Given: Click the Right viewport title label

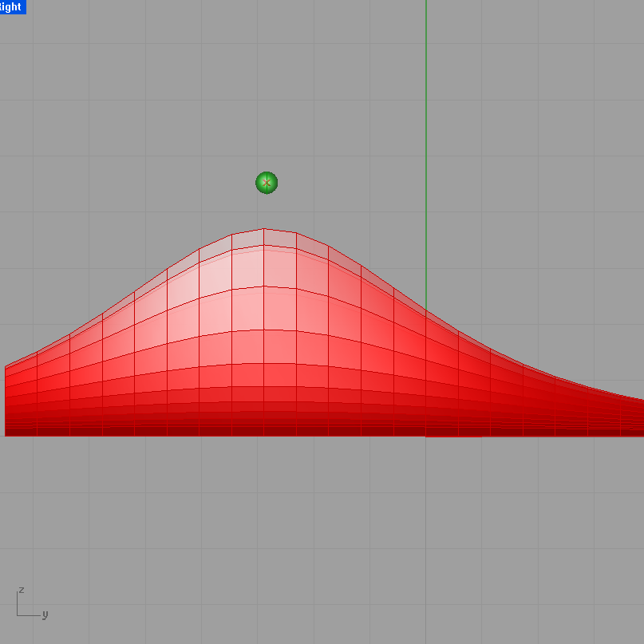Looking at the screenshot, I should pos(12,7).
